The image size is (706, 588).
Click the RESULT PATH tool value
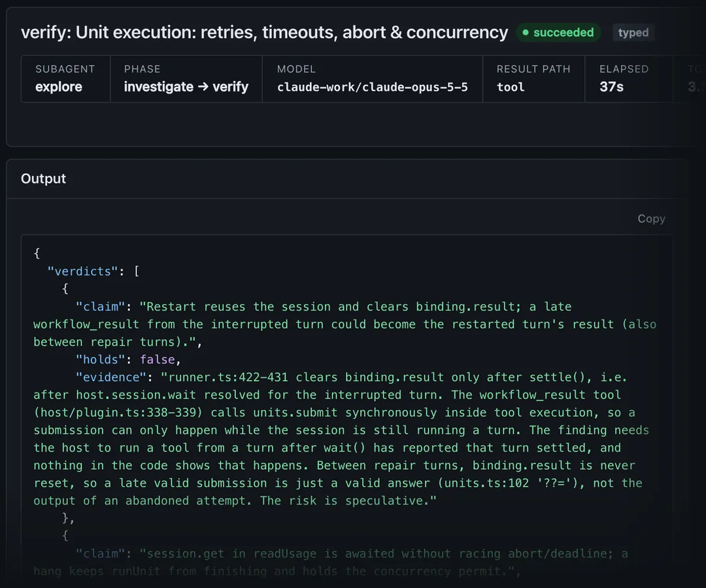[511, 87]
